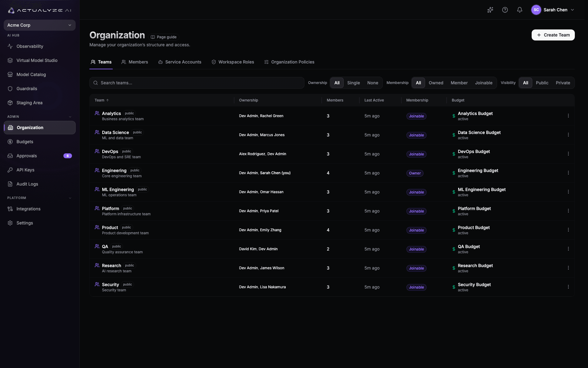Image resolution: width=588 pixels, height=368 pixels.
Task: Select All in the Ownership filter
Action: (x=337, y=83)
